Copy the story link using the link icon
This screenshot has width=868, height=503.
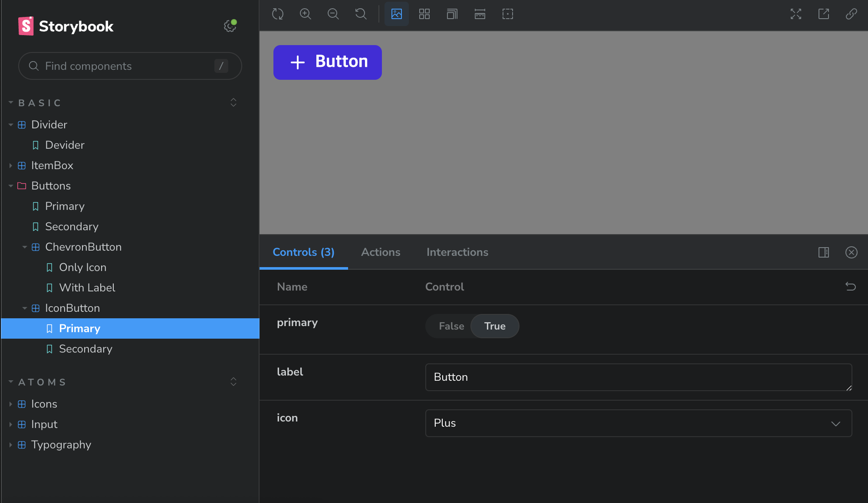(852, 14)
